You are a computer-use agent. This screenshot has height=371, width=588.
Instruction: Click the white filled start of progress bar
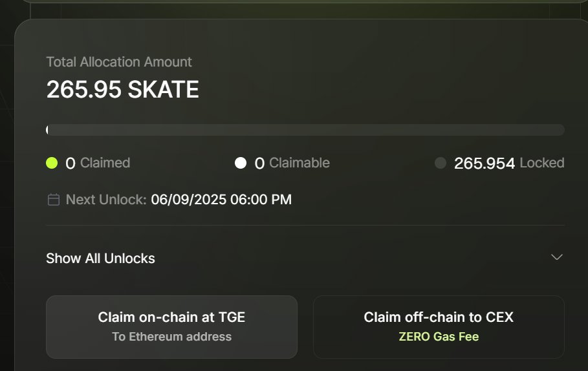(x=47, y=130)
